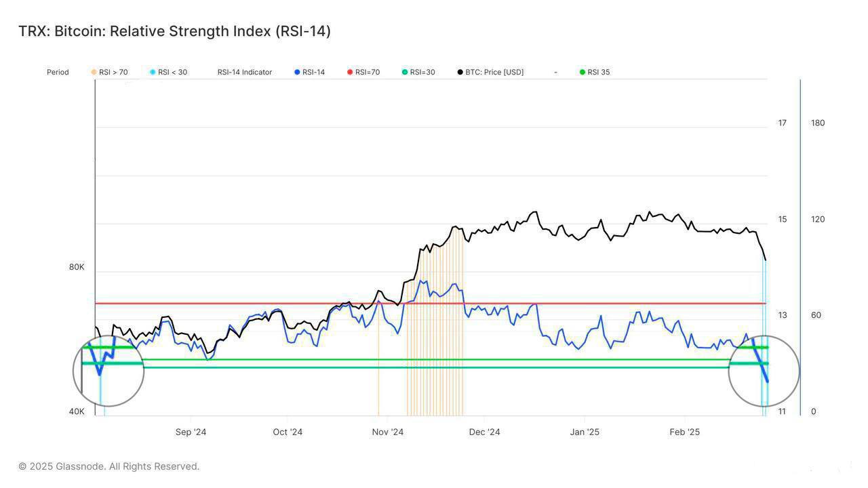Screen dimensions: 868x488
Task: Click the Dec '24 axis label
Action: point(485,432)
